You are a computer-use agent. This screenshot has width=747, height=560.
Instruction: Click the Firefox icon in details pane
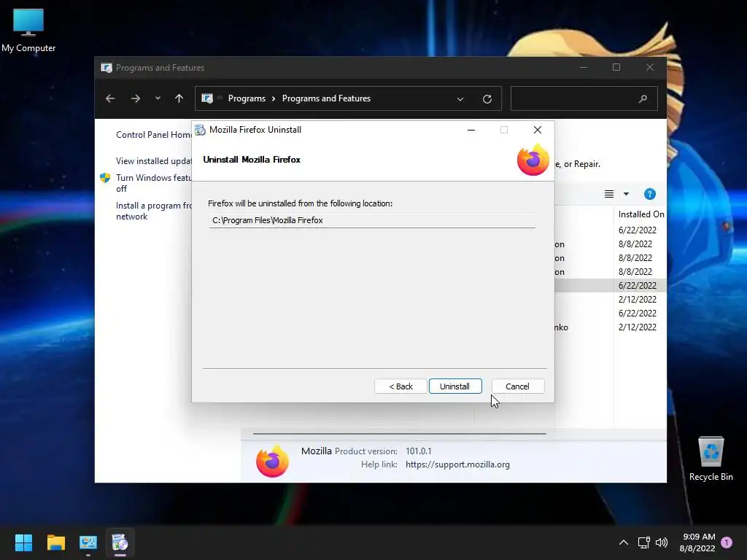[273, 461]
